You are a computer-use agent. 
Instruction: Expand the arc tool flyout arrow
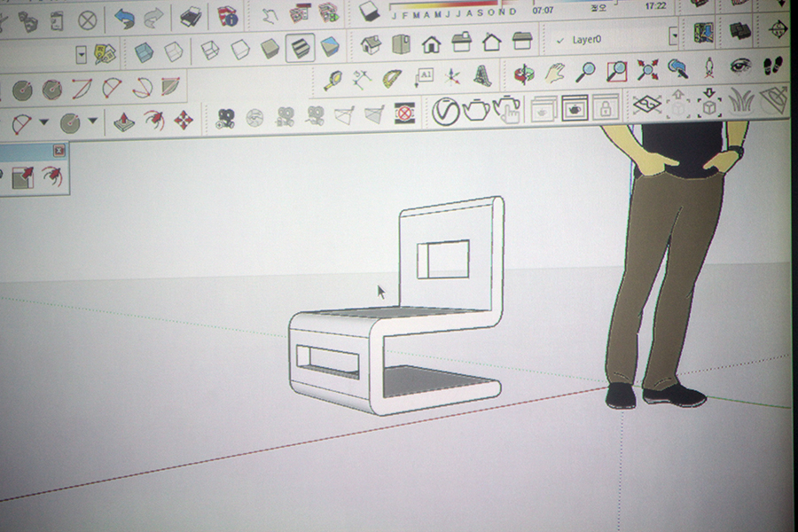[43, 122]
